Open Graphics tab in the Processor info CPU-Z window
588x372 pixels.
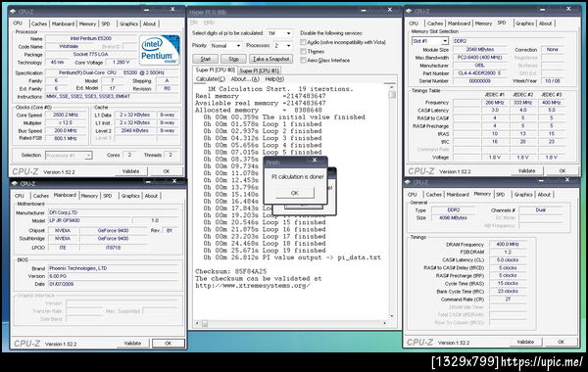pos(128,23)
